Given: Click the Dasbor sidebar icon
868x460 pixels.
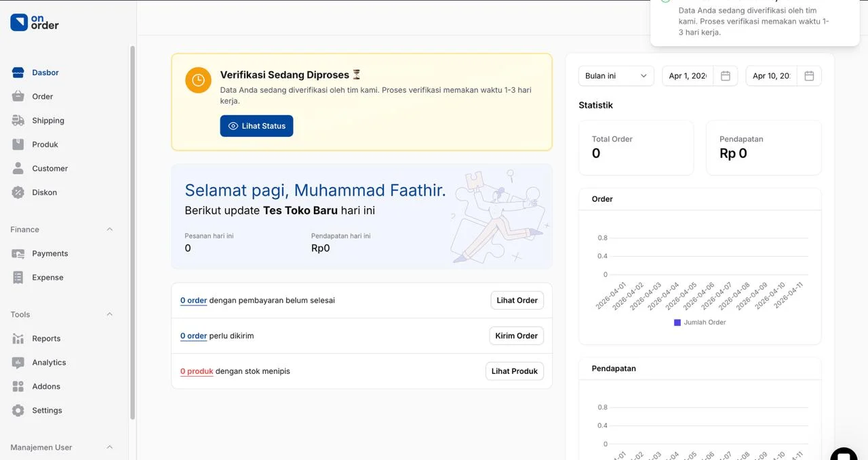Looking at the screenshot, I should [18, 72].
